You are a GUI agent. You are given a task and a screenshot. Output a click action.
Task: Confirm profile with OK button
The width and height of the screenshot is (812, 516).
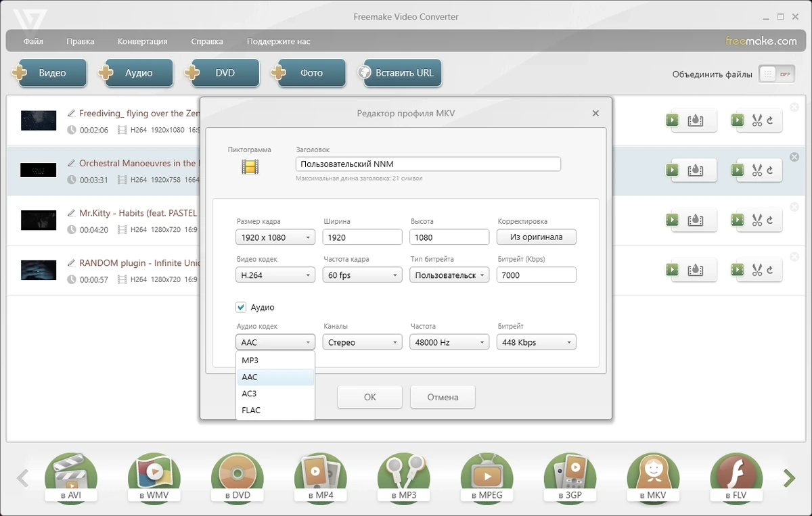point(370,397)
